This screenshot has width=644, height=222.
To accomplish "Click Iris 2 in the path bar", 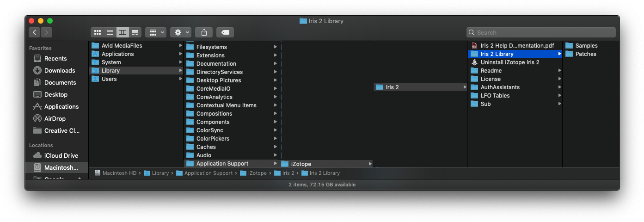I will tap(284, 173).
